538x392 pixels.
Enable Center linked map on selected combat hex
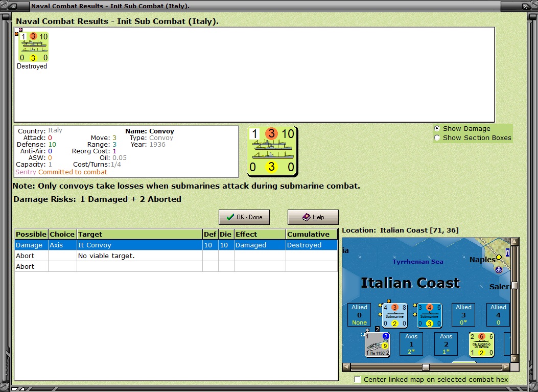pyautogui.click(x=358, y=379)
